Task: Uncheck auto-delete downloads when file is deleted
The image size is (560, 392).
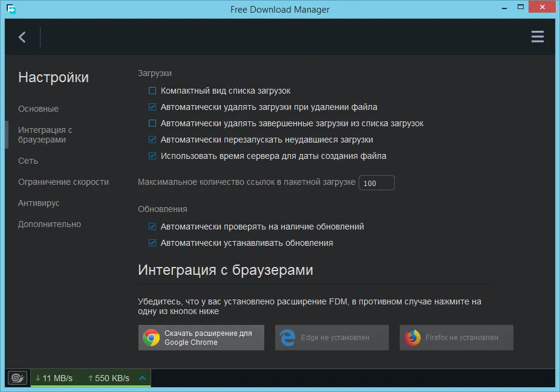Action: [x=152, y=107]
